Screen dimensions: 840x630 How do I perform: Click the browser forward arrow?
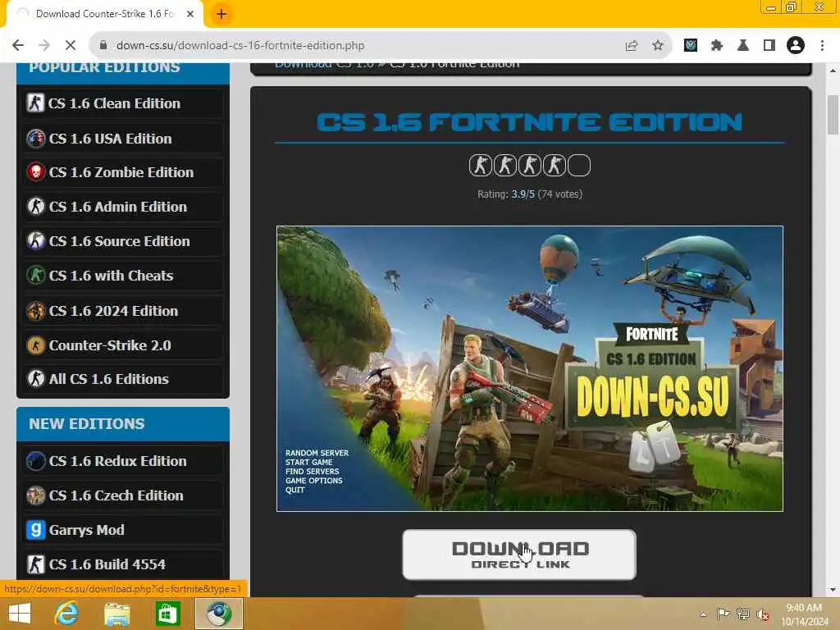44,46
